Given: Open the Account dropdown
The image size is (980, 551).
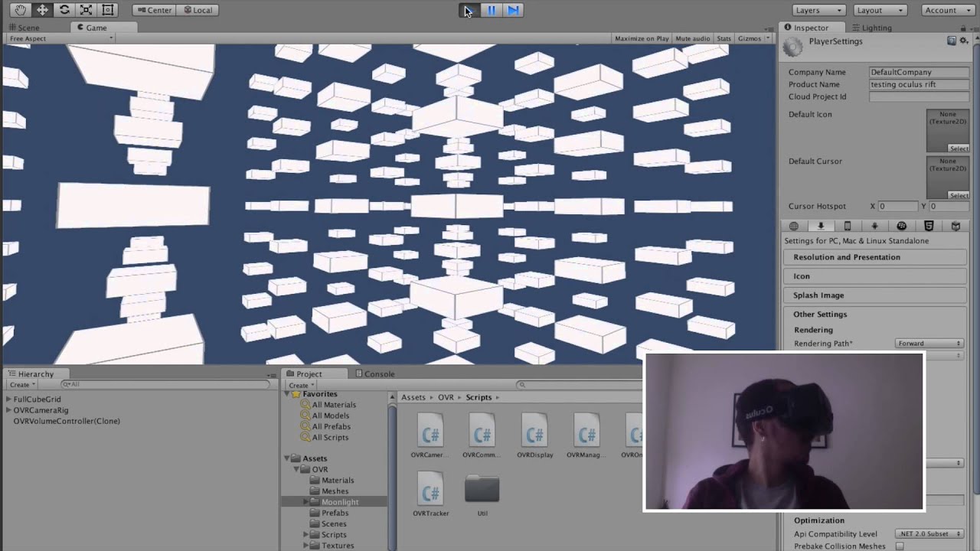Looking at the screenshot, I should pos(946,10).
